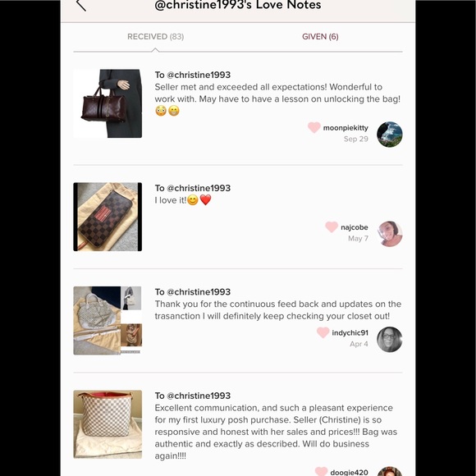Tap the heart icon beside indychic91
Viewport: 476px width, 476px height.
tap(323, 332)
